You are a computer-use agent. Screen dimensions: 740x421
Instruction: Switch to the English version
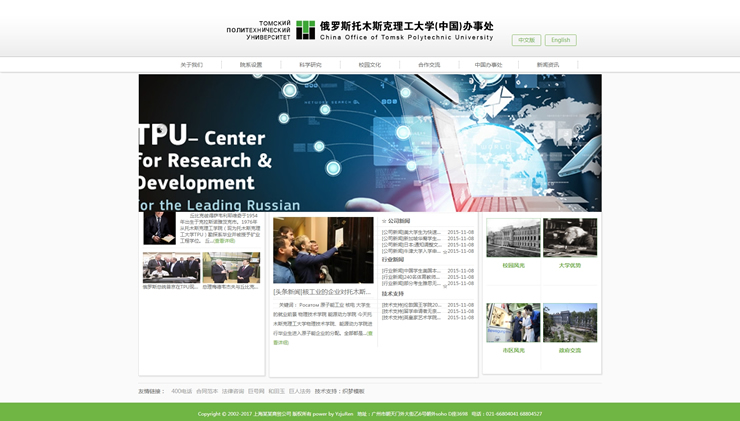pyautogui.click(x=560, y=40)
